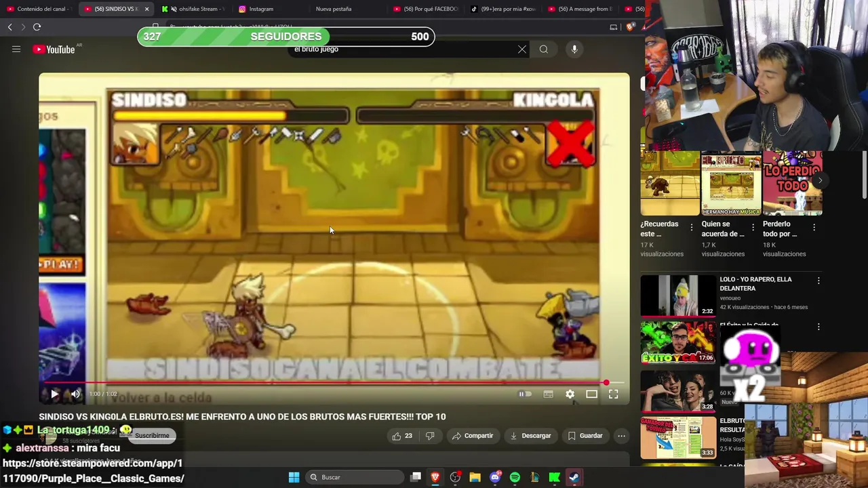Open options for 'El Éxito y la Caída' video
The width and height of the screenshot is (868, 488).
click(x=818, y=327)
